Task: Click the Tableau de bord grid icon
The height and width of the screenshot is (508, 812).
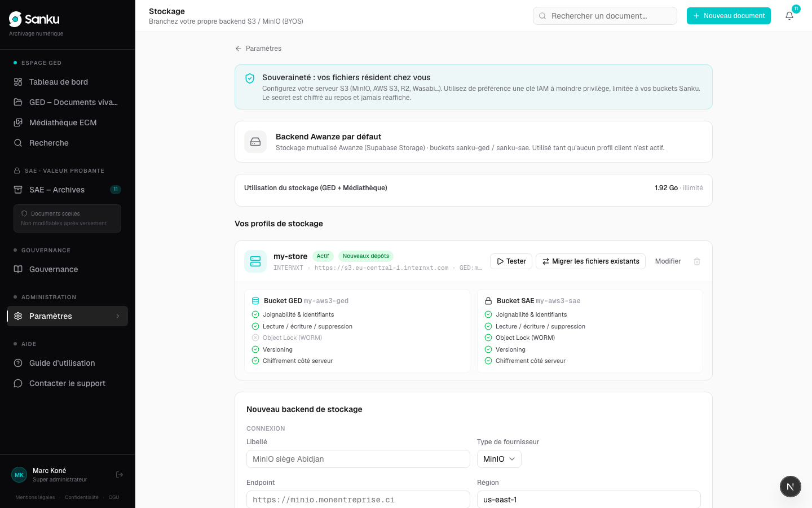Action: click(x=18, y=82)
